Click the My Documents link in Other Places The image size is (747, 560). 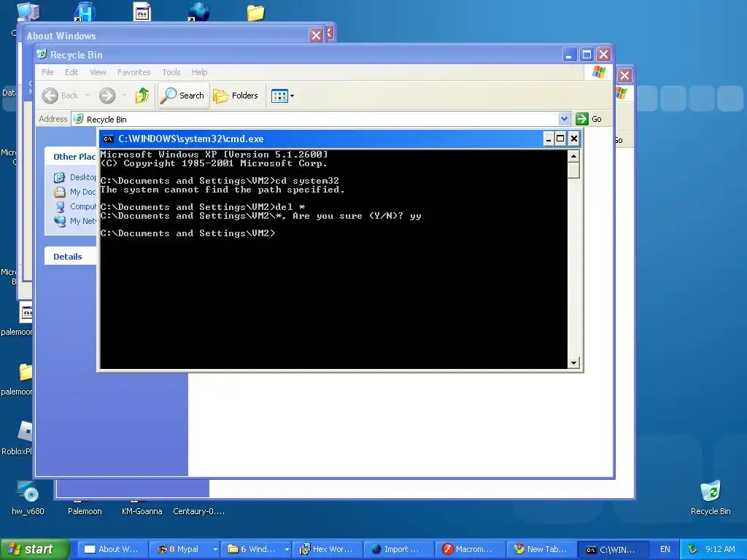75,192
